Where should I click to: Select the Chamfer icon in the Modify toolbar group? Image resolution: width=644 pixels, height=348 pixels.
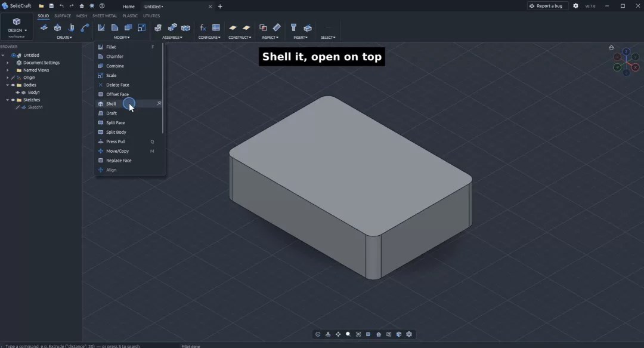click(114, 27)
